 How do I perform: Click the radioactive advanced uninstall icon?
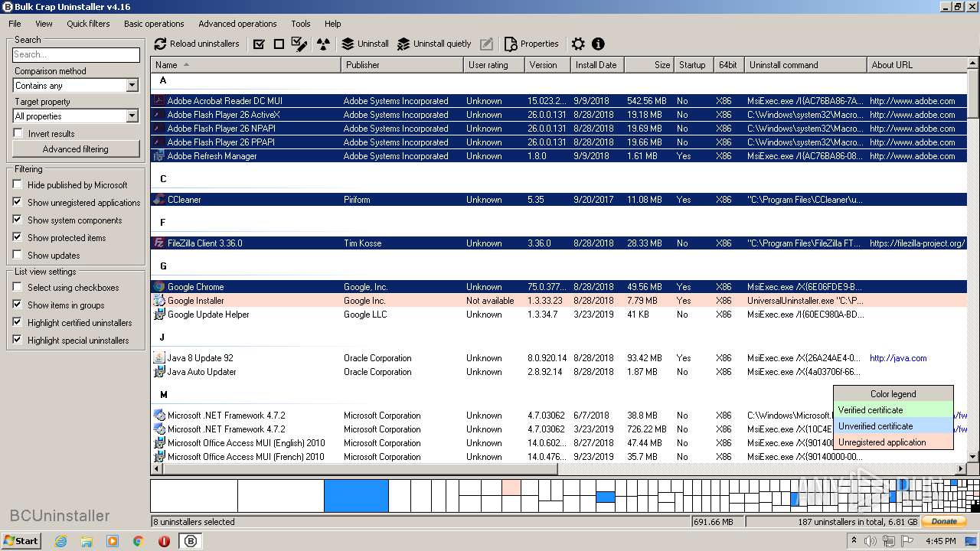[x=323, y=44]
